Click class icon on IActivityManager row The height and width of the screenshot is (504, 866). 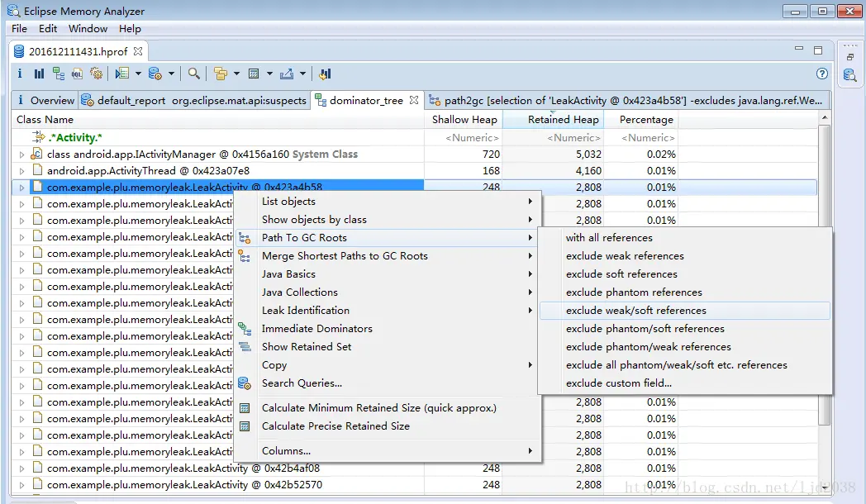pyautogui.click(x=37, y=154)
